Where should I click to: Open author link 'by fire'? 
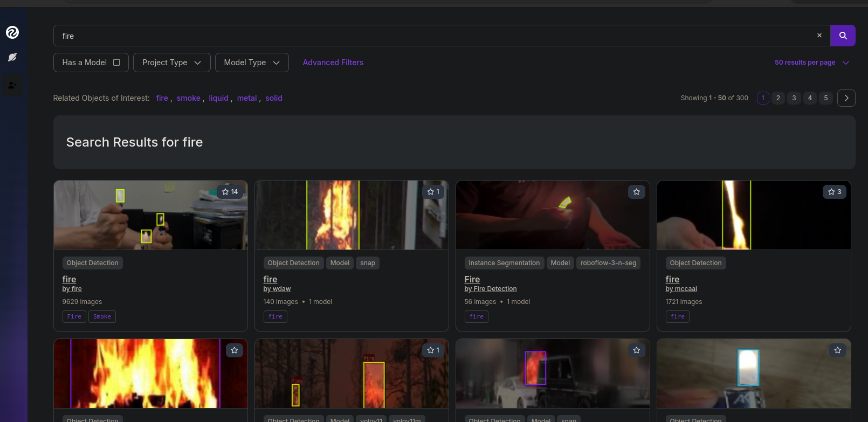pyautogui.click(x=72, y=289)
